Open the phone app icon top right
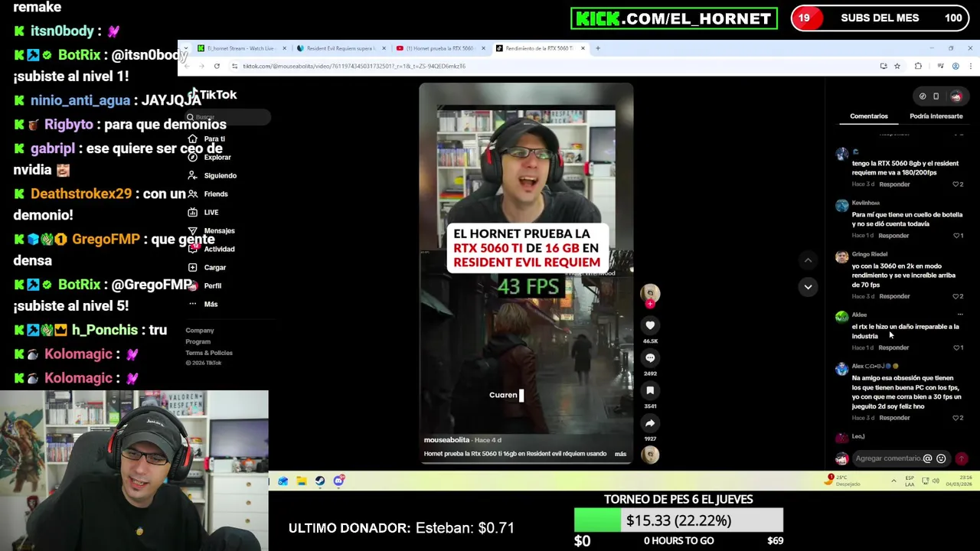Viewport: 980px width, 551px height. (x=936, y=96)
